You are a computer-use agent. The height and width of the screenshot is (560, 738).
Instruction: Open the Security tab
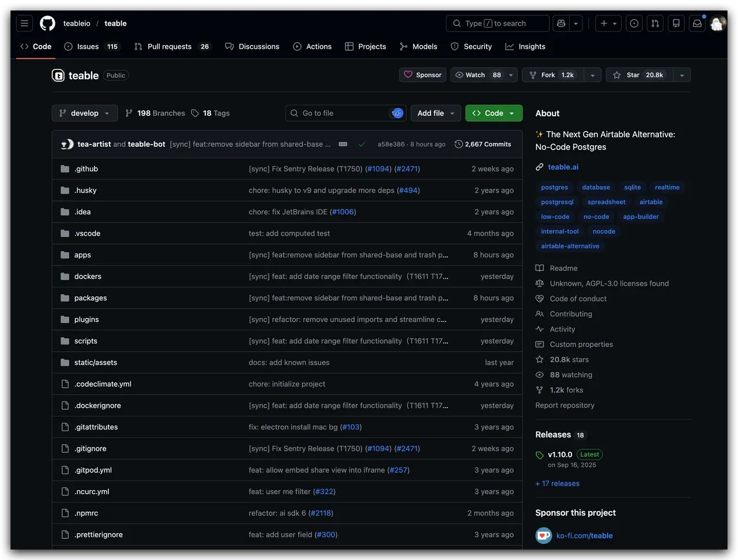click(471, 47)
